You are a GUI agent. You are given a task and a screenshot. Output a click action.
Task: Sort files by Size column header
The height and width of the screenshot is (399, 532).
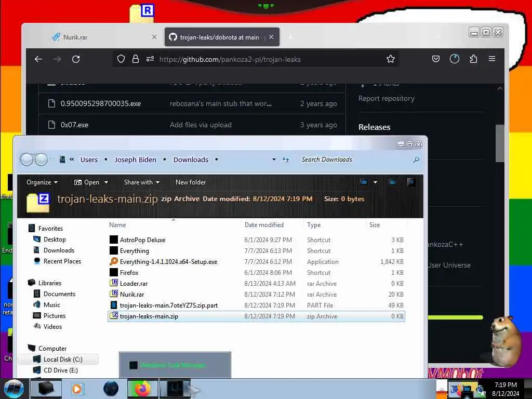click(375, 224)
